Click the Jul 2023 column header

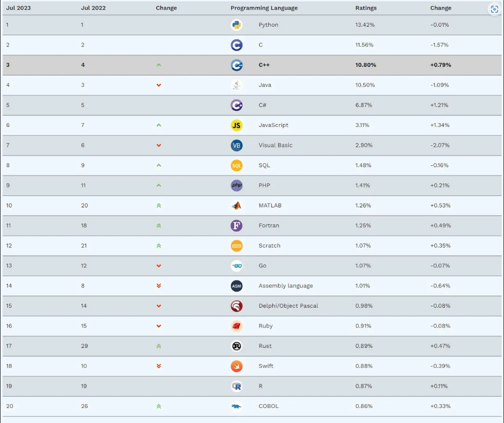(18, 8)
